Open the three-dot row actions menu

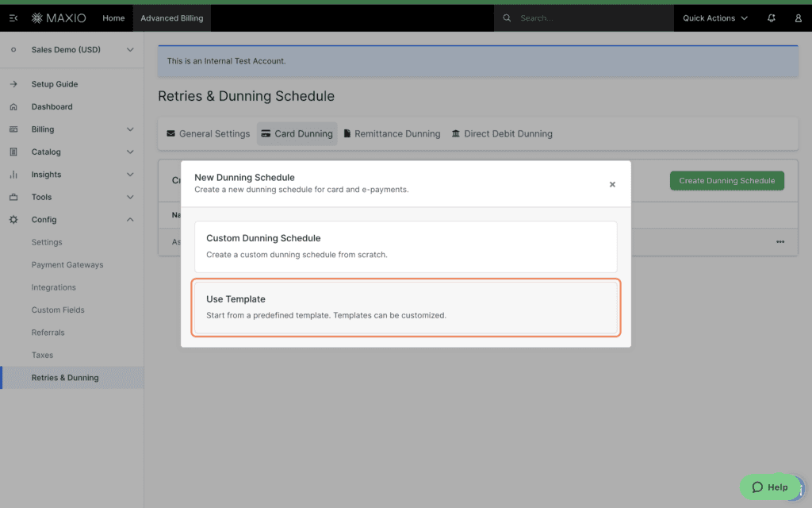coord(780,242)
